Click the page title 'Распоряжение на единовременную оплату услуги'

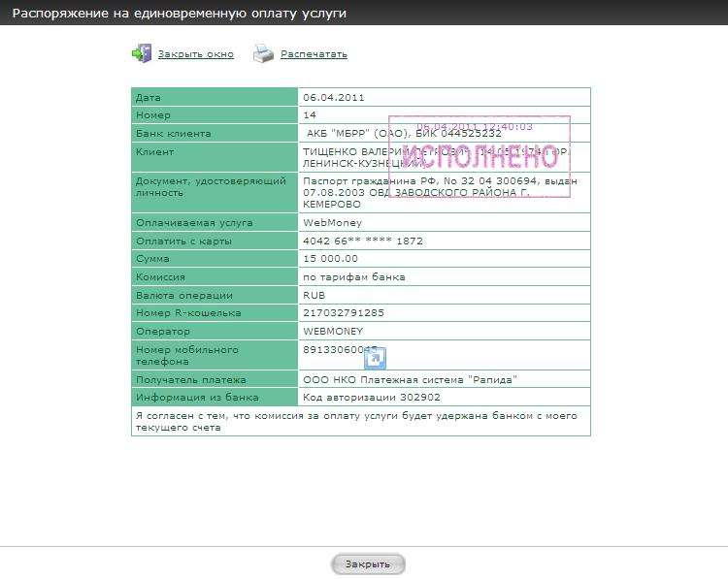tap(180, 13)
